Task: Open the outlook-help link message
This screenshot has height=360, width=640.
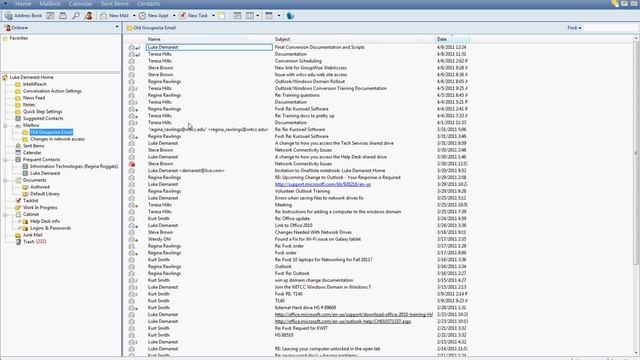Action: [343, 322]
